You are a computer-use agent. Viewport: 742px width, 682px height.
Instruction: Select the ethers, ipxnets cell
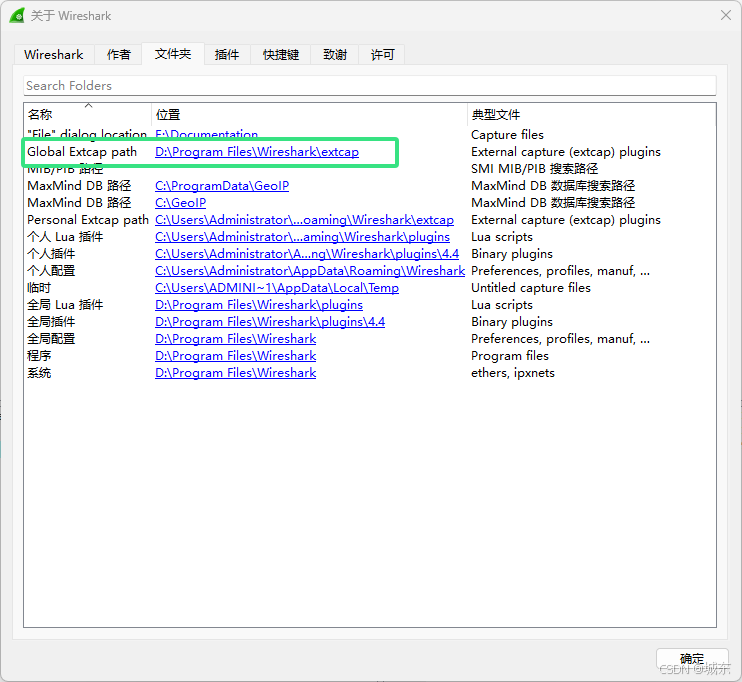coord(513,373)
